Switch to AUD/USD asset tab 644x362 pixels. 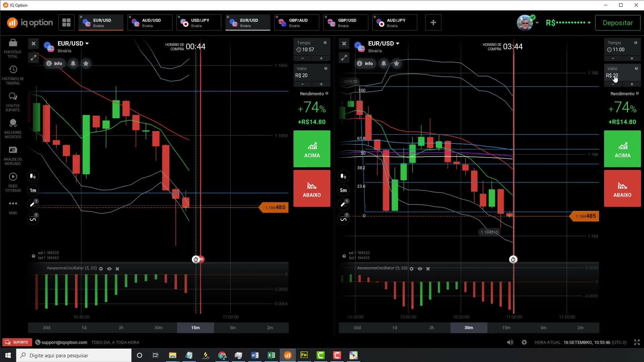[x=150, y=22]
